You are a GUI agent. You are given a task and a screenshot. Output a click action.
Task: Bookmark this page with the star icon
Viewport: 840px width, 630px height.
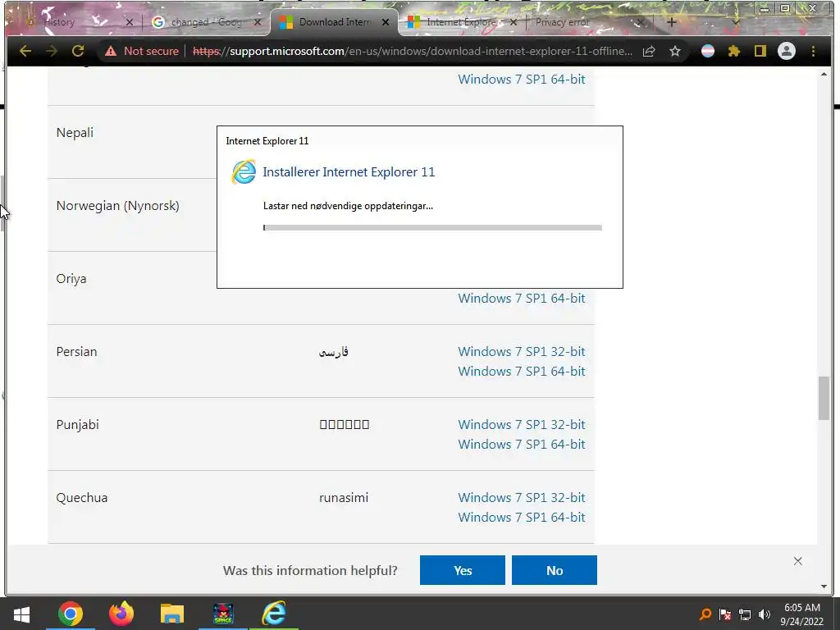point(675,52)
